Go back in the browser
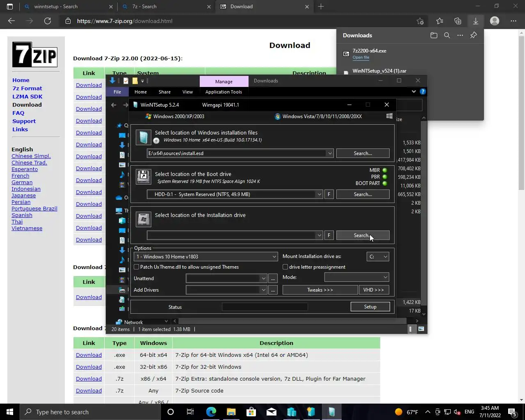Screen dimensions: 525x420 11,21
